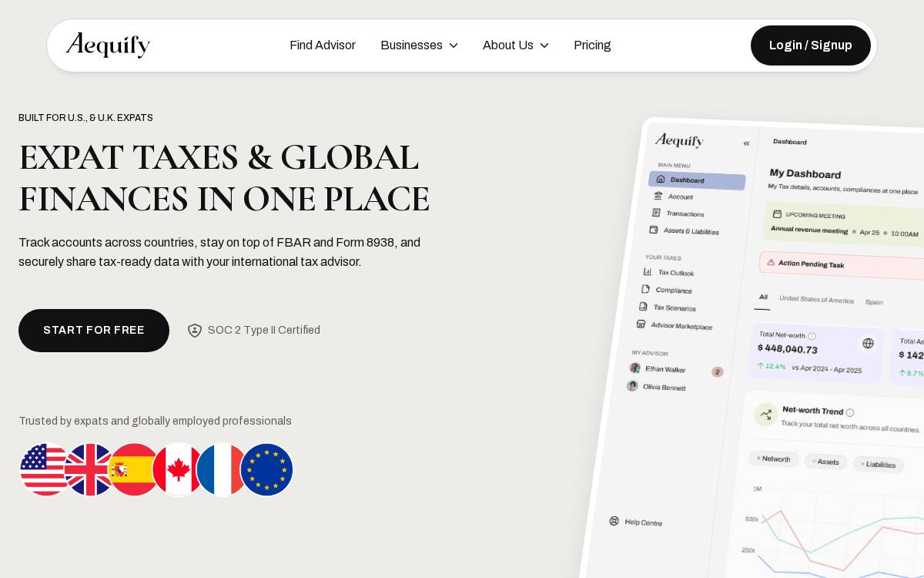Click the SOC 2 shield icon
The image size is (924, 578).
tap(195, 331)
